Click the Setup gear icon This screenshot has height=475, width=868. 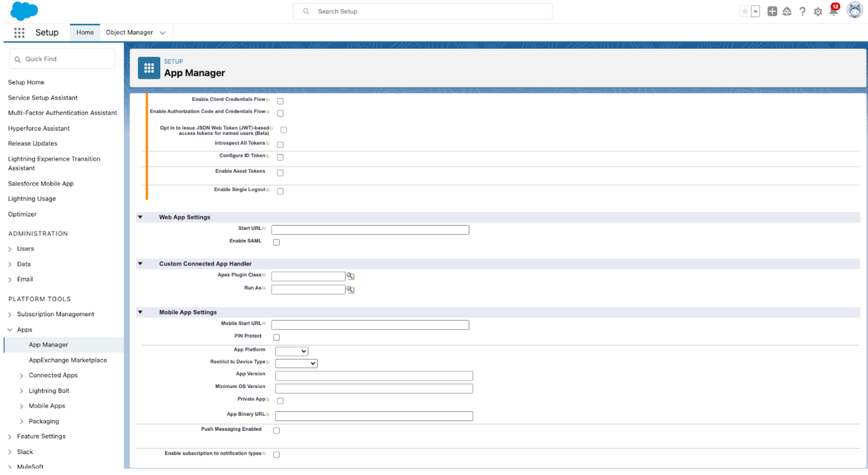click(x=817, y=11)
